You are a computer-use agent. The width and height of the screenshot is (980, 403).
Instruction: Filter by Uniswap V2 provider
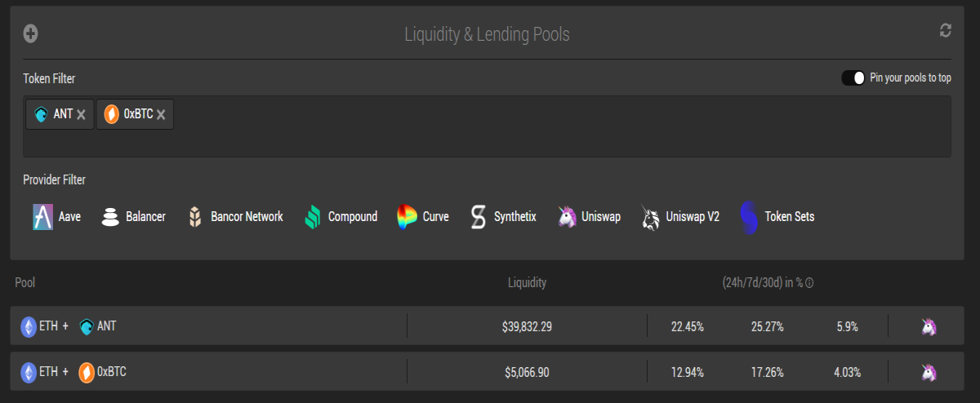[x=680, y=217]
